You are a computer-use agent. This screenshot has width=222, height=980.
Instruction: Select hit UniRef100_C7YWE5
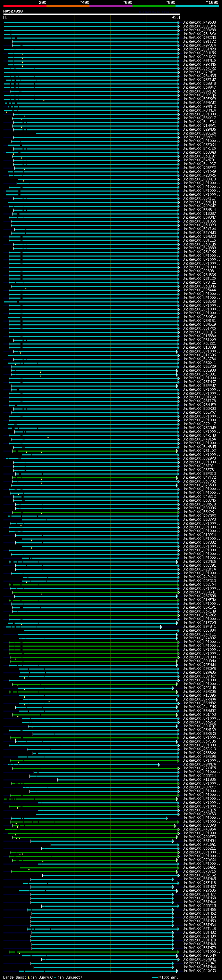(199, 768)
